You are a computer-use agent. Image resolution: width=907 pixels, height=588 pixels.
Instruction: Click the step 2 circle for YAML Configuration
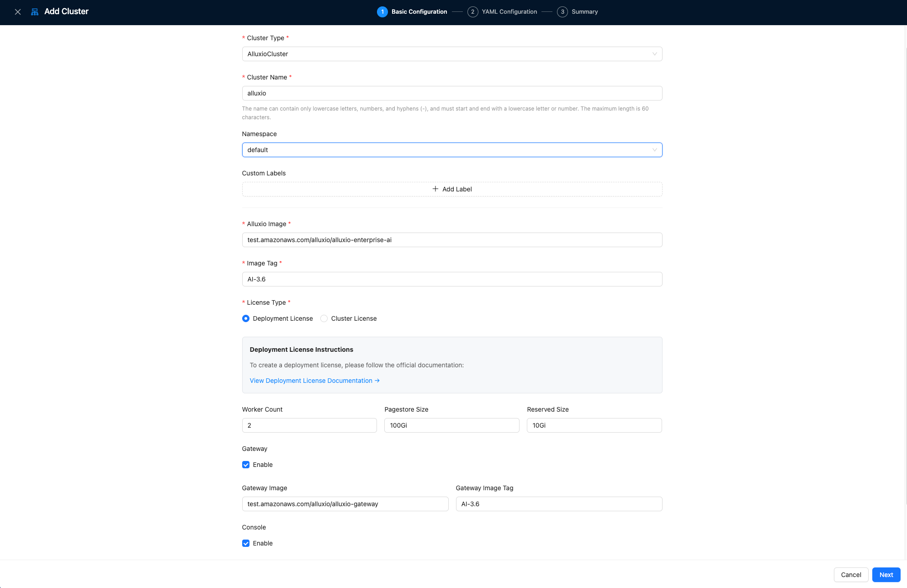[x=472, y=12]
